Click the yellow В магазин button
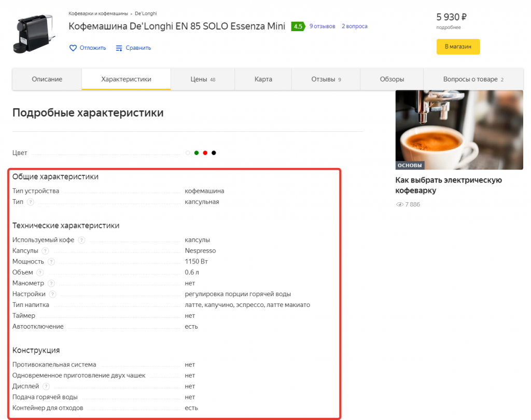This screenshot has height=420, width=531. point(458,47)
